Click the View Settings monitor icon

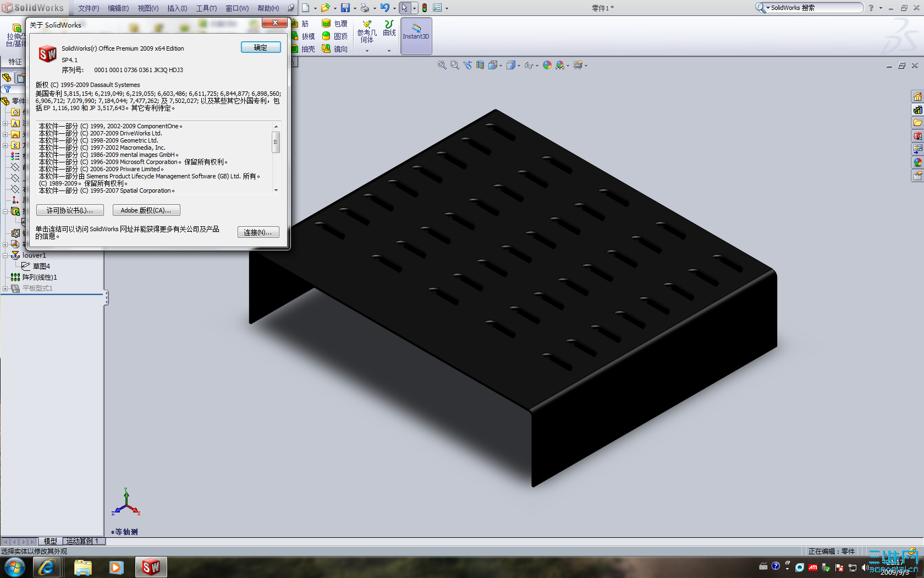(577, 65)
